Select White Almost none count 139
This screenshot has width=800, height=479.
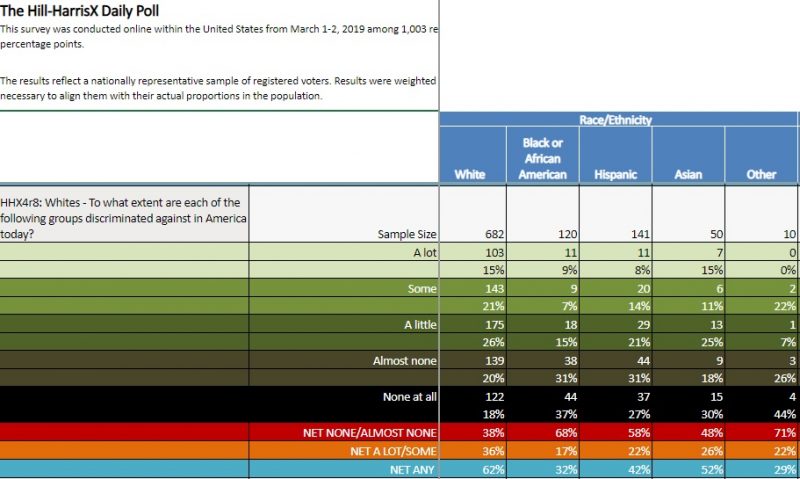[x=494, y=361]
